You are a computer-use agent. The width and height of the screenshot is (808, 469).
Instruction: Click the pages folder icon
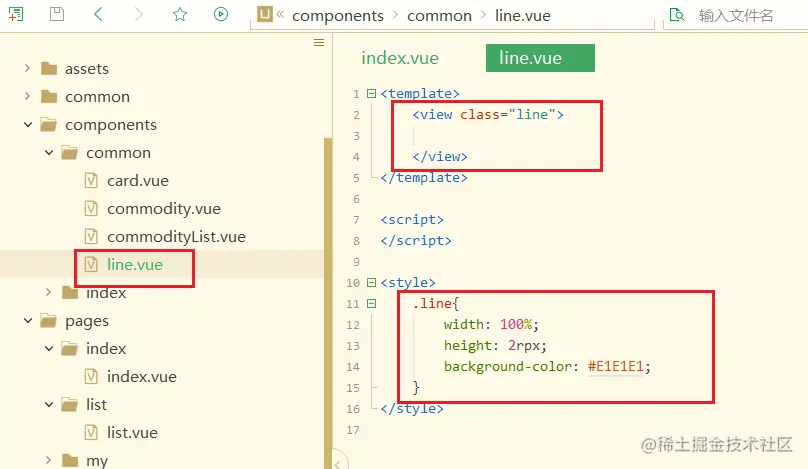pos(49,321)
